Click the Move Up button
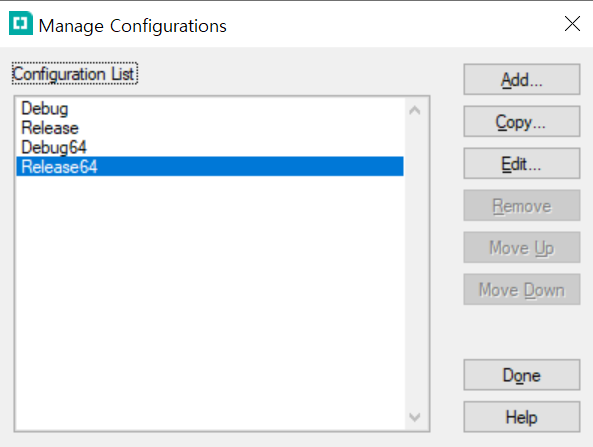This screenshot has height=447, width=593. click(522, 247)
